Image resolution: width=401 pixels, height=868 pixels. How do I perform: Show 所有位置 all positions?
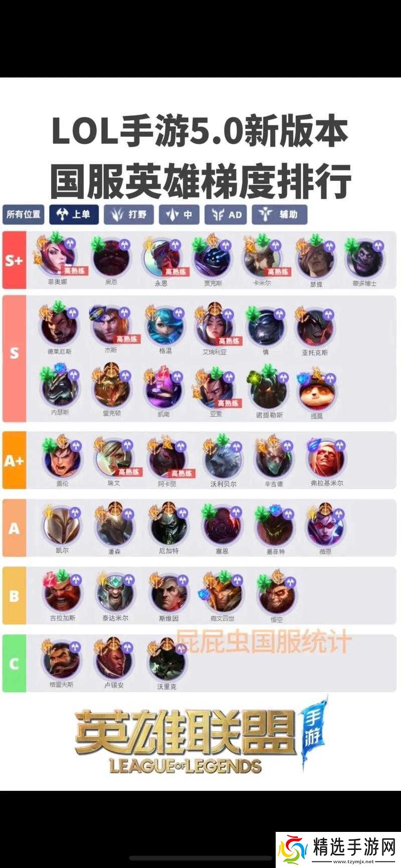23,215
